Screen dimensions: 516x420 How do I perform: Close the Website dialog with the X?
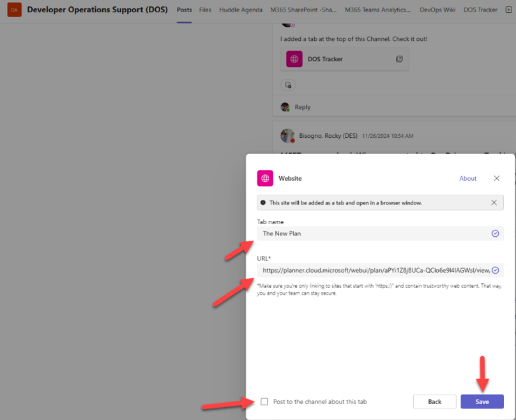click(x=496, y=178)
